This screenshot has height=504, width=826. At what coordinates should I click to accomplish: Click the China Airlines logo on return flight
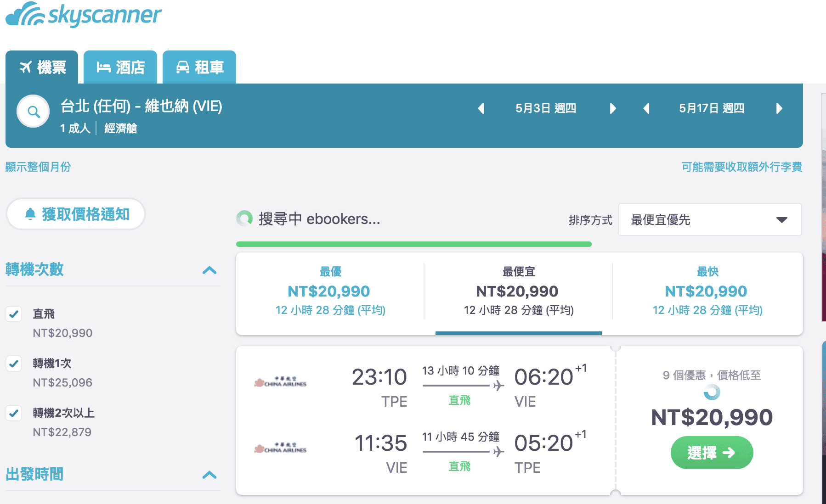point(280,448)
